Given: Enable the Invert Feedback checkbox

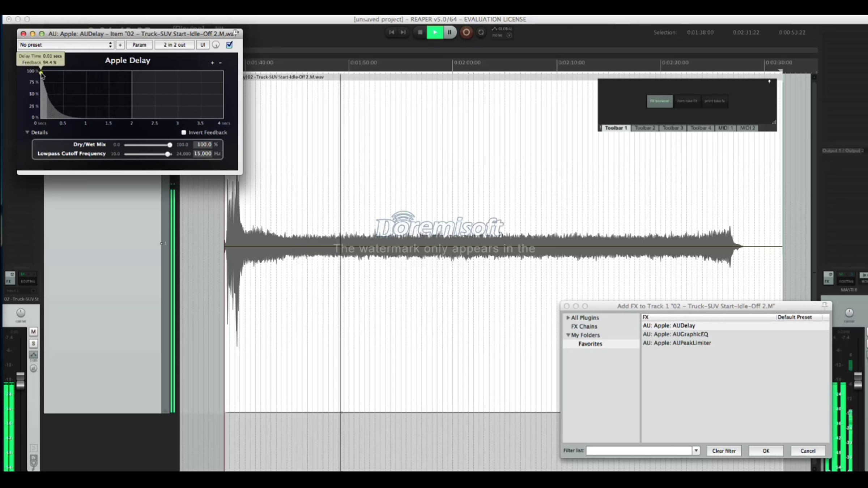Looking at the screenshot, I should tap(184, 133).
